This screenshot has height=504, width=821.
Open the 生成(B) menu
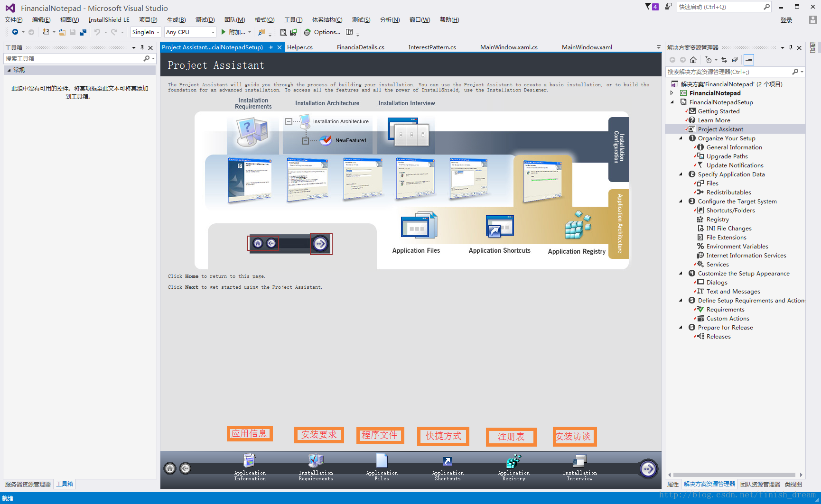(176, 20)
